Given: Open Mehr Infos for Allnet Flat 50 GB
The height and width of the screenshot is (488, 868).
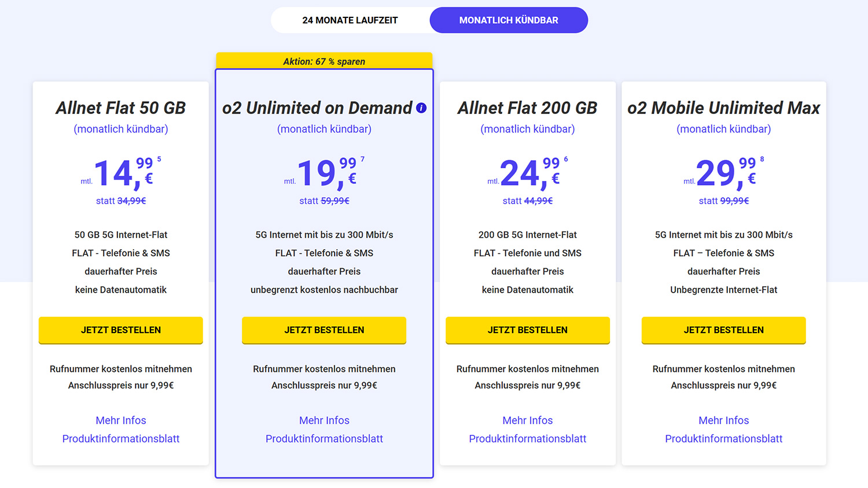Looking at the screenshot, I should tap(121, 420).
